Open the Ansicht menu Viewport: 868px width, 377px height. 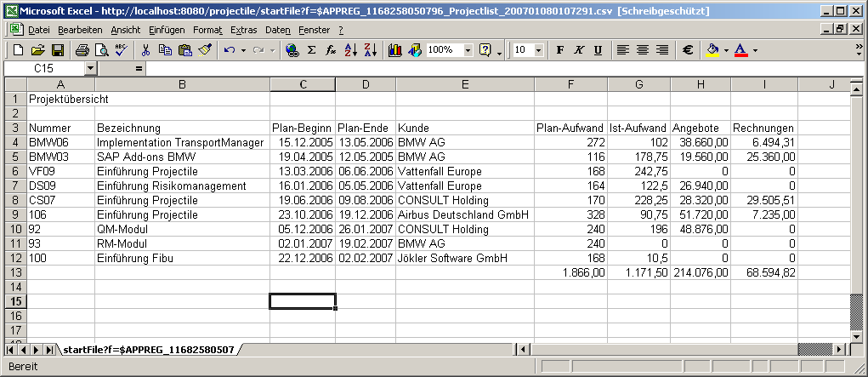pyautogui.click(x=126, y=30)
